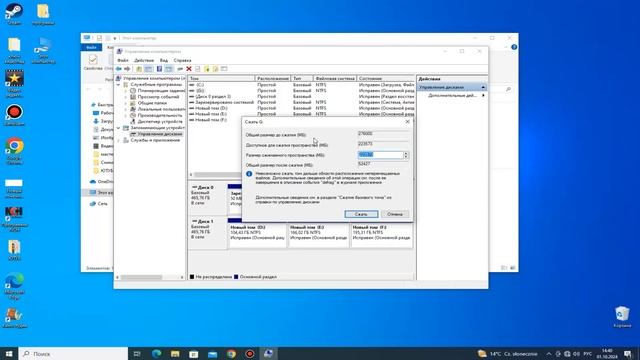Open the Steam desktop shortcut
This screenshot has height=360, width=640.
coord(14,14)
